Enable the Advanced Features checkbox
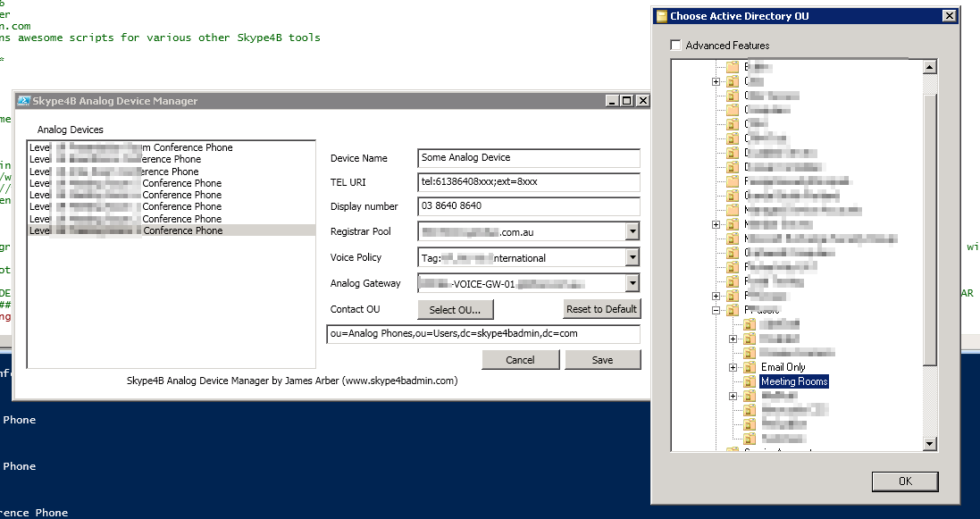This screenshot has width=980, height=519. [x=675, y=45]
